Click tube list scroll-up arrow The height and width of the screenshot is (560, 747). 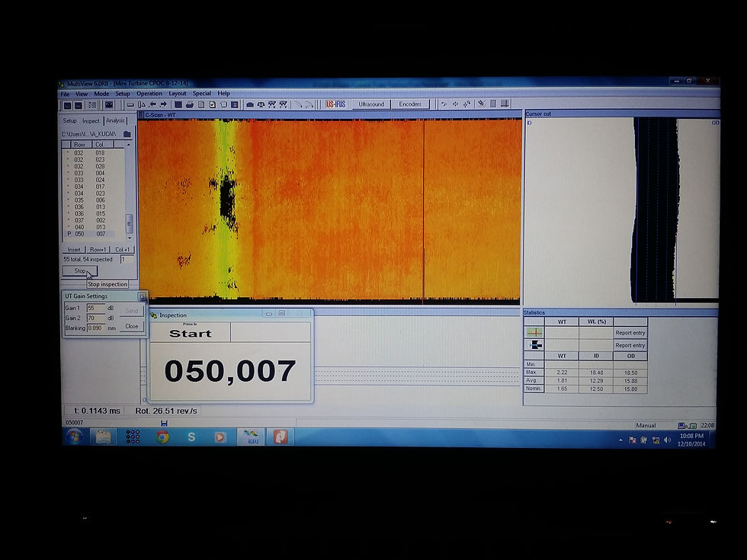pyautogui.click(x=129, y=145)
